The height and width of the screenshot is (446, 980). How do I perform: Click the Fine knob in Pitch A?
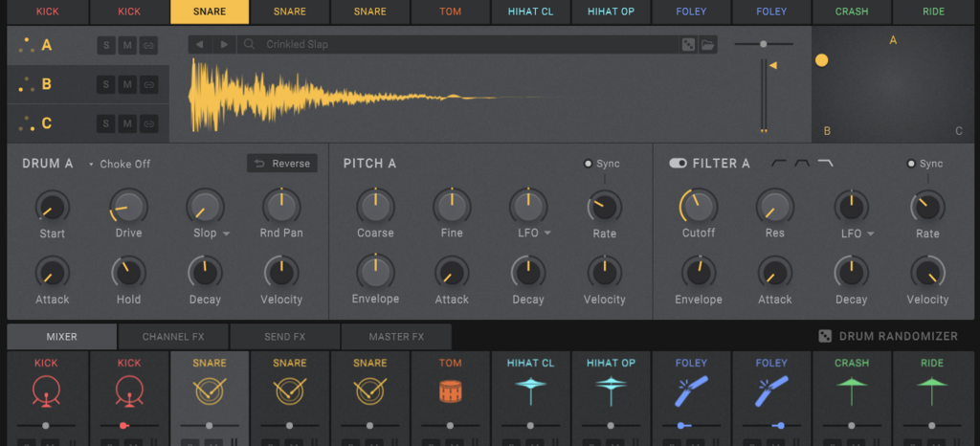(452, 206)
